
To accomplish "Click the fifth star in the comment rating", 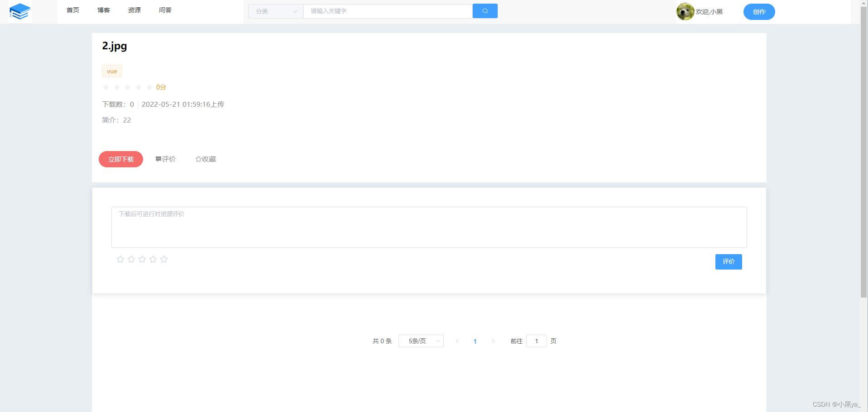I will pyautogui.click(x=164, y=259).
